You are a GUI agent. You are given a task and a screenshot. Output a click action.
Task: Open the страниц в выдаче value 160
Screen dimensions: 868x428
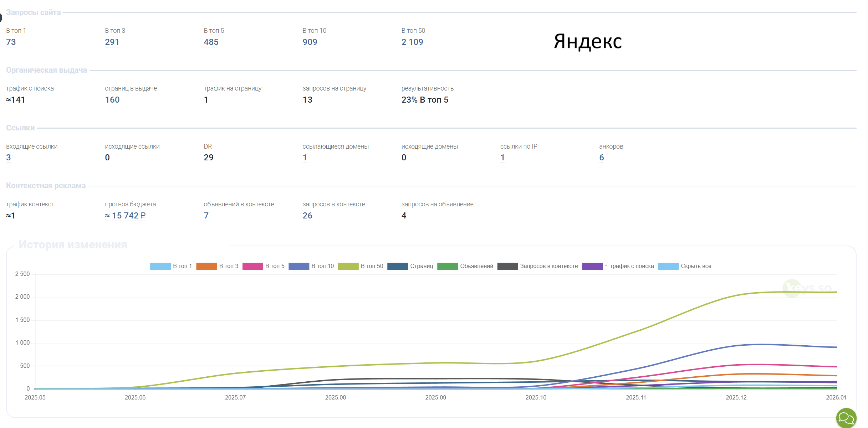[112, 100]
